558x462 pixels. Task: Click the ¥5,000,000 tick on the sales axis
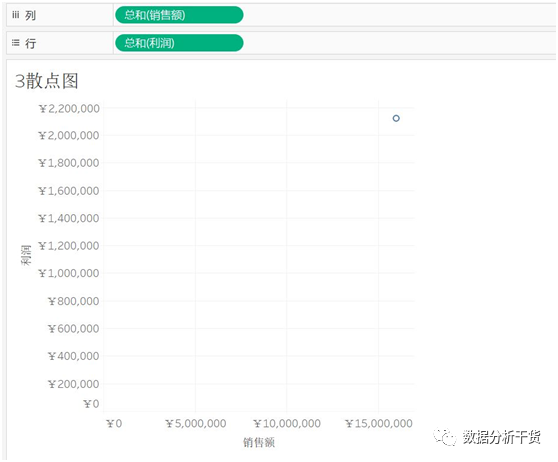point(196,424)
